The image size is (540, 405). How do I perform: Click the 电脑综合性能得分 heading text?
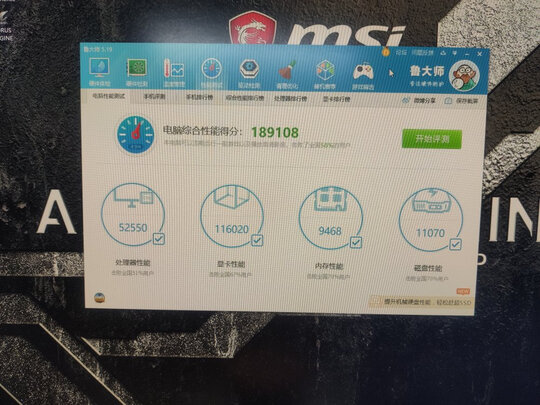[x=202, y=131]
